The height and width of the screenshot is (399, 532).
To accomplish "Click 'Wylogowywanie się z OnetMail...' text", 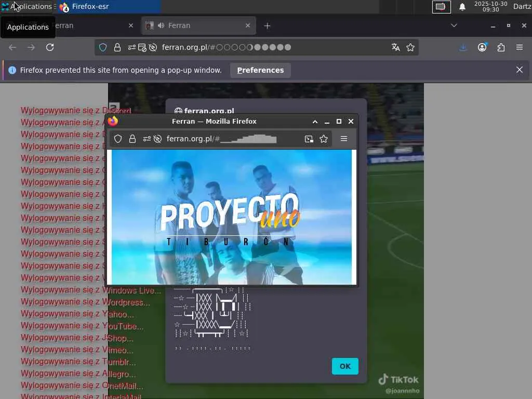I will pyautogui.click(x=82, y=386).
